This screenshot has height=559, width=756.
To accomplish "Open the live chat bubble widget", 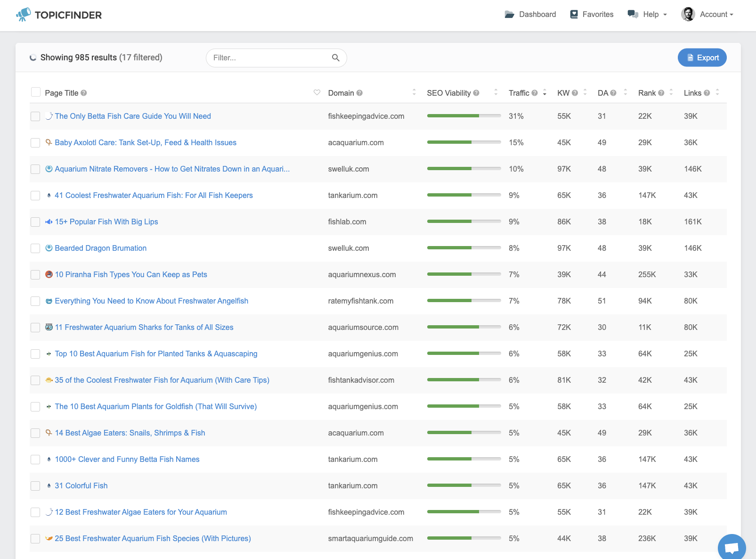I will pos(732,548).
